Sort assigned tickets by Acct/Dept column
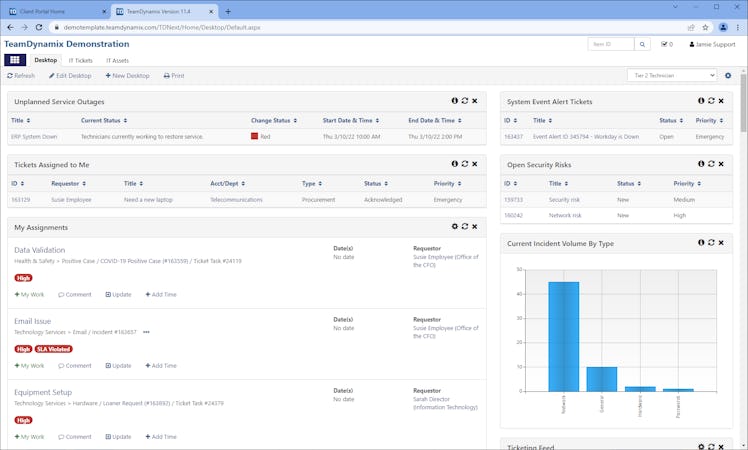Image resolution: width=748 pixels, height=450 pixels. tap(228, 183)
